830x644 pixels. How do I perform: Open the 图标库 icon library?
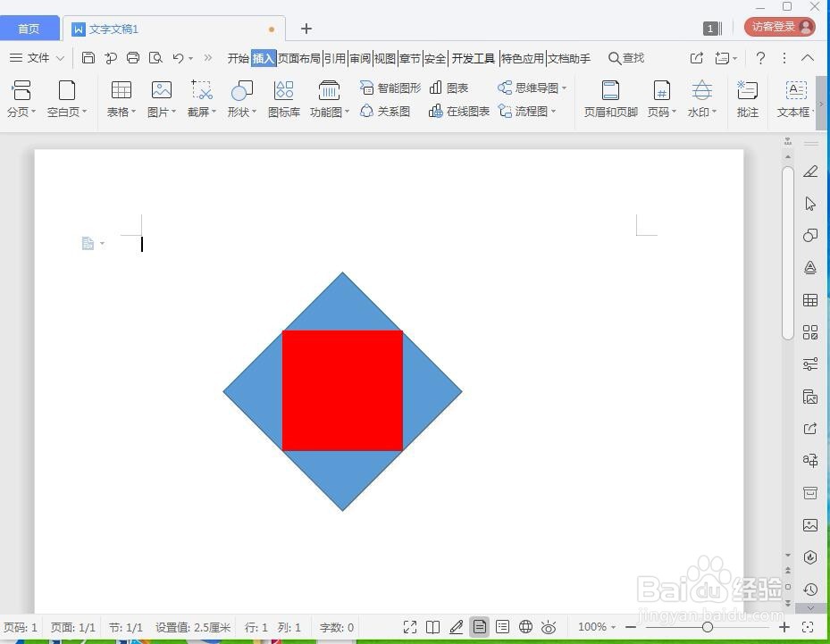(x=284, y=90)
